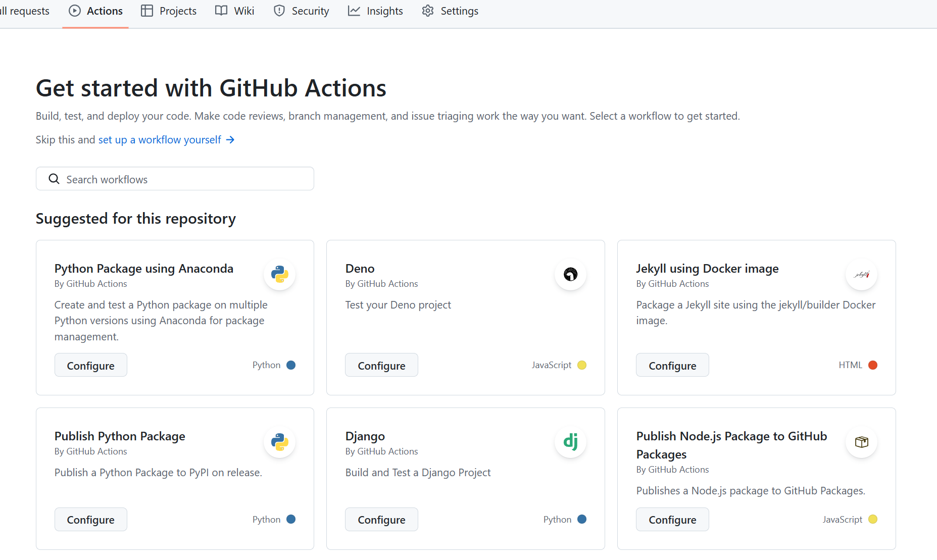Configure the Django workflow
Viewport: 937px width, 560px height.
pyautogui.click(x=381, y=519)
